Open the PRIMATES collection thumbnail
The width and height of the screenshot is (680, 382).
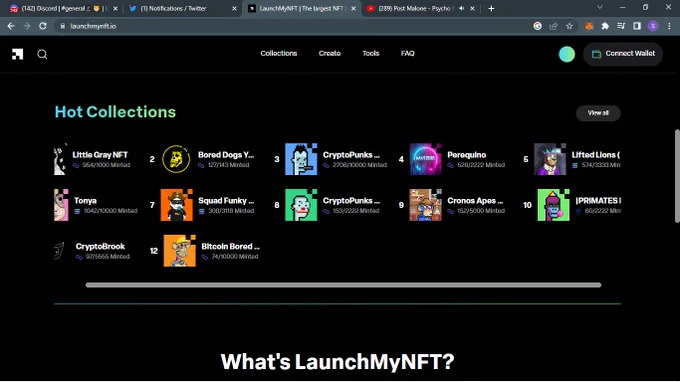tap(553, 205)
